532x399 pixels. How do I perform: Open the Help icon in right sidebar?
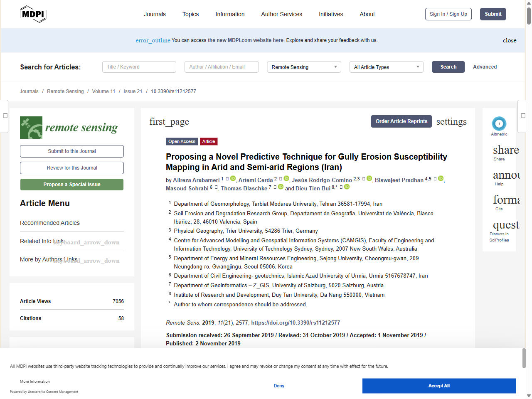point(506,175)
